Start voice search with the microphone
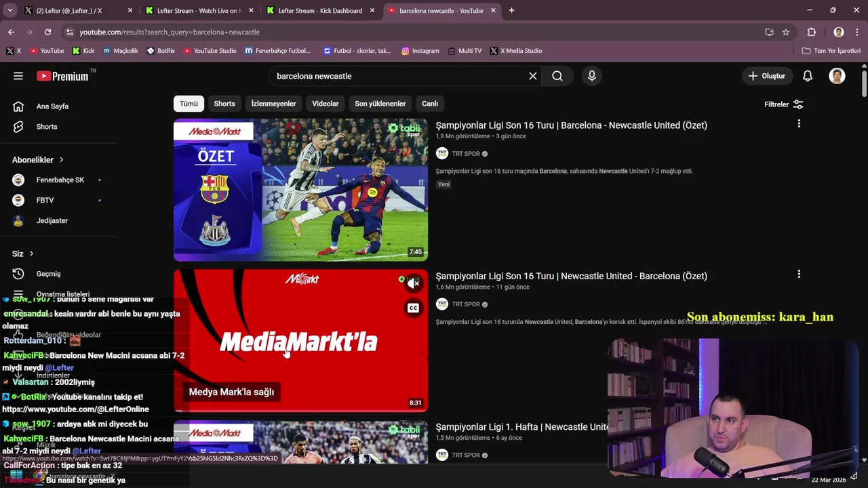The image size is (868, 488). click(x=592, y=76)
